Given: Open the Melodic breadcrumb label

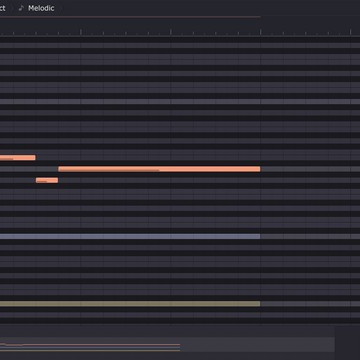Looking at the screenshot, I should [x=41, y=8].
